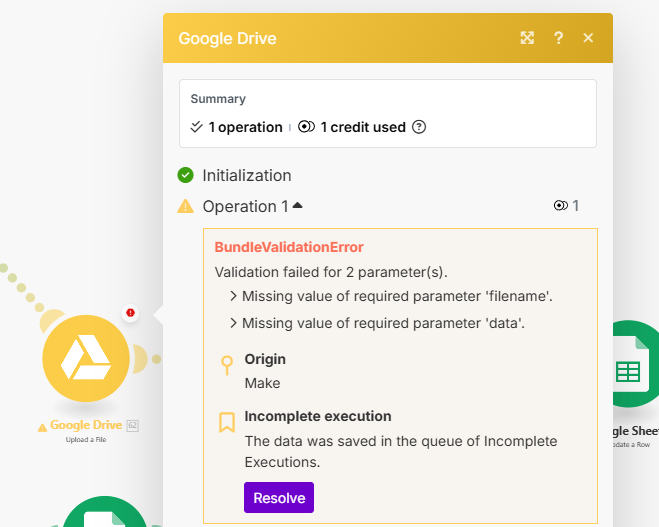This screenshot has height=527, width=659.
Task: Collapse the Operation 1 section arrow
Action: pyautogui.click(x=297, y=205)
